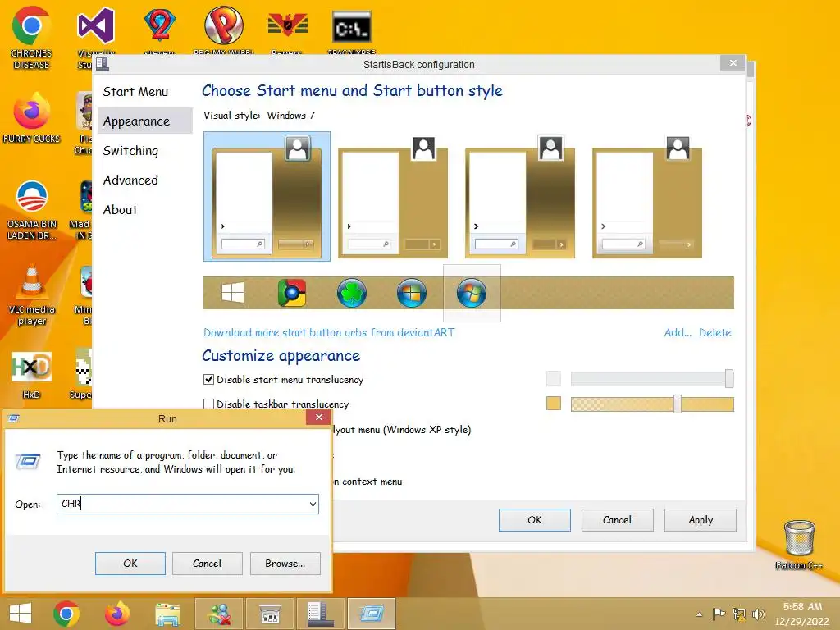Uncheck Disable start menu translucency

209,379
